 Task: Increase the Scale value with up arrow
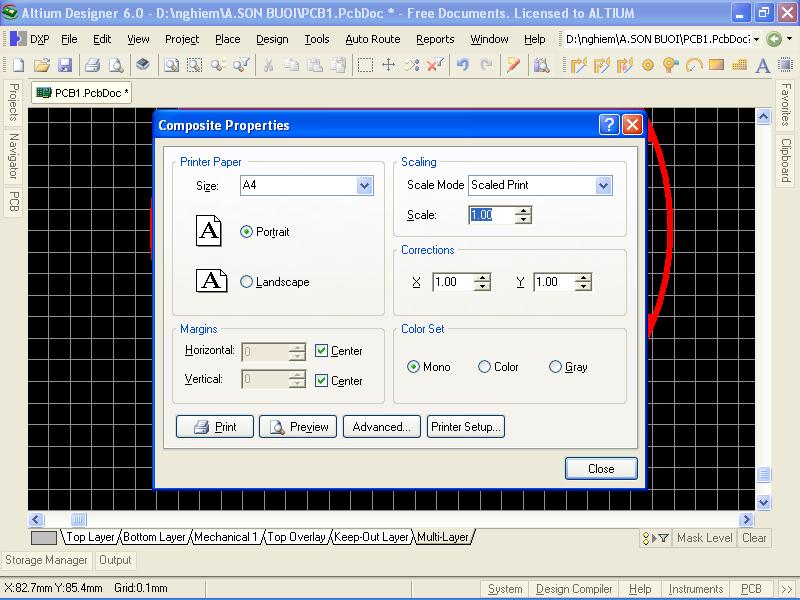(x=523, y=210)
